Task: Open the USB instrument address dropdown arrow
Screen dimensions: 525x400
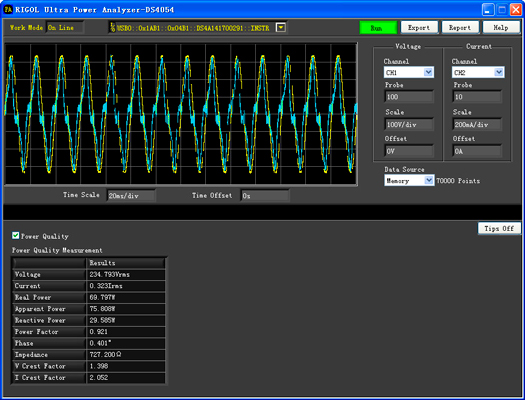Action: click(281, 27)
